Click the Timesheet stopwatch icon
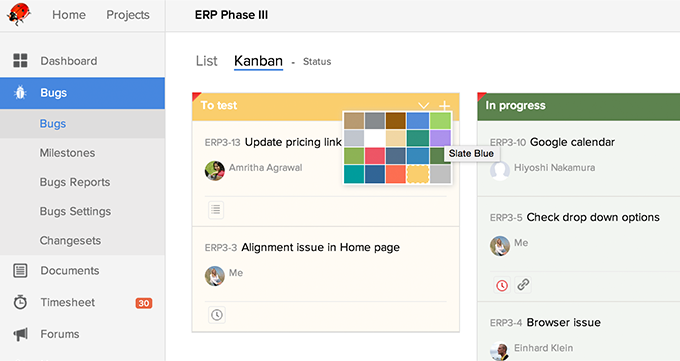680x361 pixels. click(x=20, y=302)
